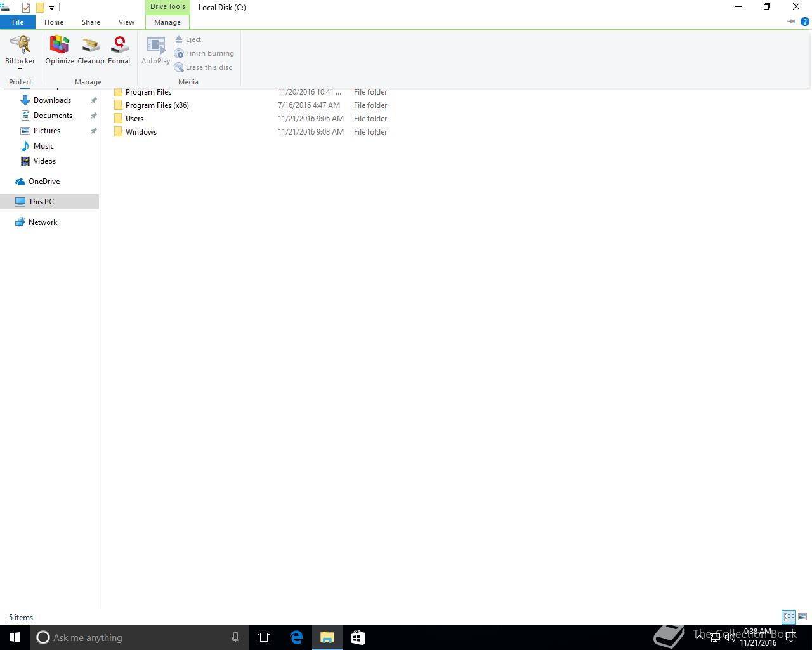Run the Cleanup disk tool
The image size is (812, 650).
(x=91, y=50)
